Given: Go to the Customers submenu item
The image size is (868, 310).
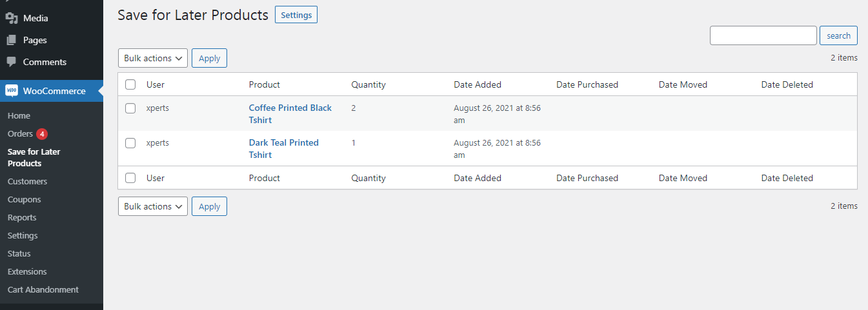Looking at the screenshot, I should tap(27, 181).
